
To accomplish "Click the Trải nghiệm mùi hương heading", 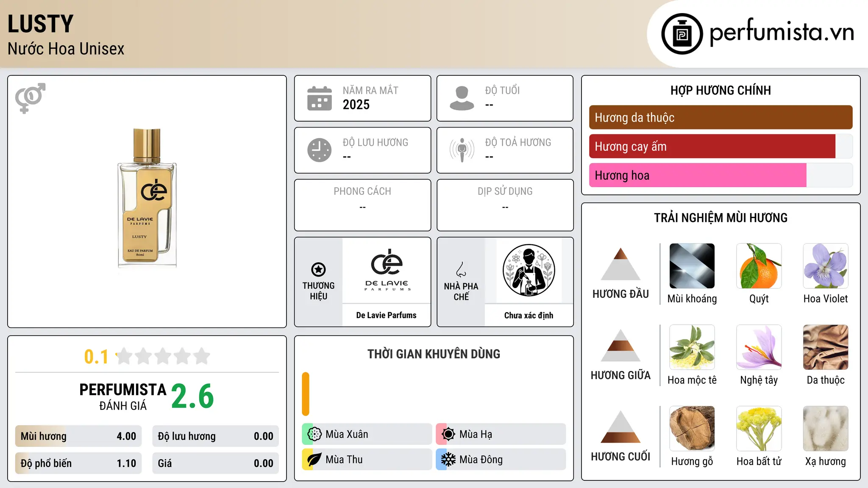I will (x=721, y=218).
